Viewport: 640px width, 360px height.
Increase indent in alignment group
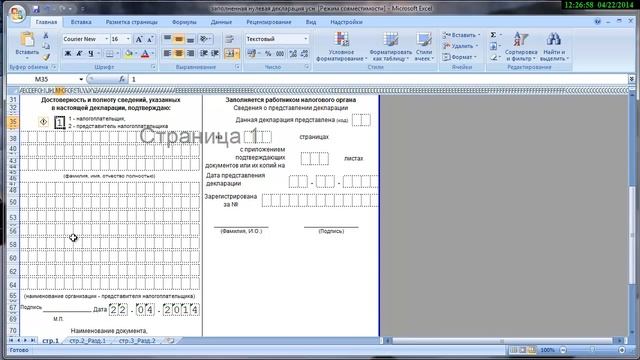tap(215, 53)
